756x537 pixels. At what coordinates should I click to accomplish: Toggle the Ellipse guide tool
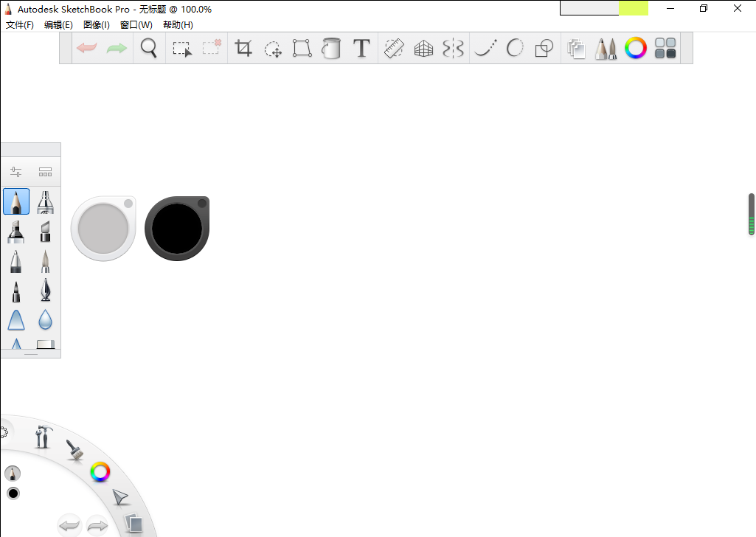tap(514, 48)
